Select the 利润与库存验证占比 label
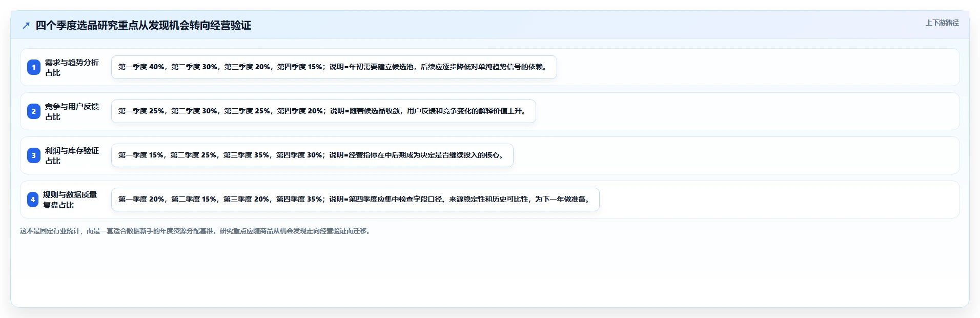980x318 pixels. (x=72, y=155)
